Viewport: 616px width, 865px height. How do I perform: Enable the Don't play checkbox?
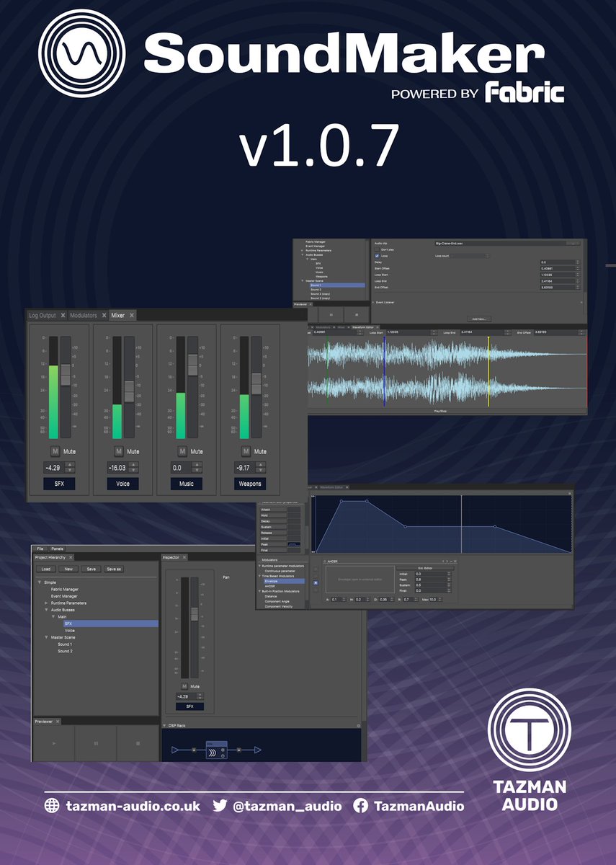(x=376, y=249)
